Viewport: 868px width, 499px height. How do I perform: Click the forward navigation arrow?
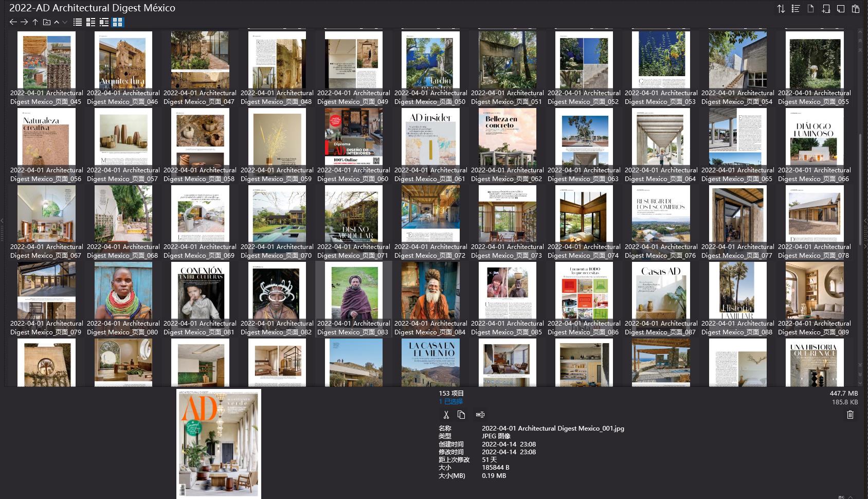[x=24, y=22]
